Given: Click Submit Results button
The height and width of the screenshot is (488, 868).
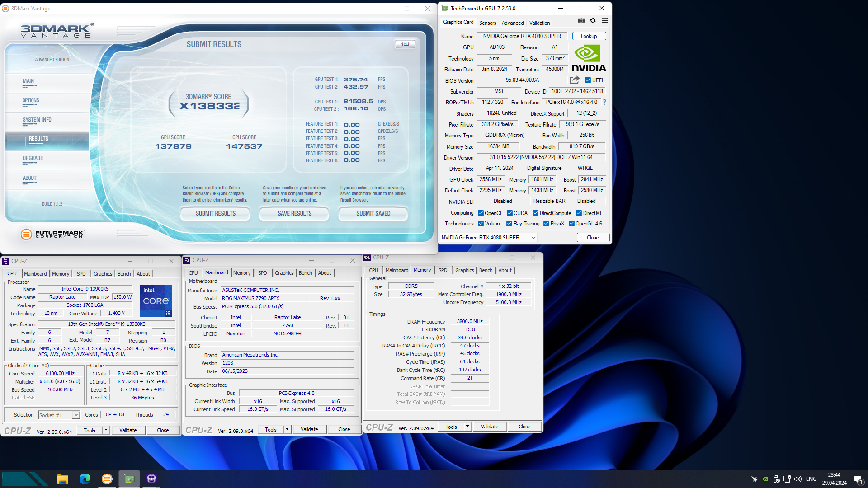Looking at the screenshot, I should pos(216,214).
